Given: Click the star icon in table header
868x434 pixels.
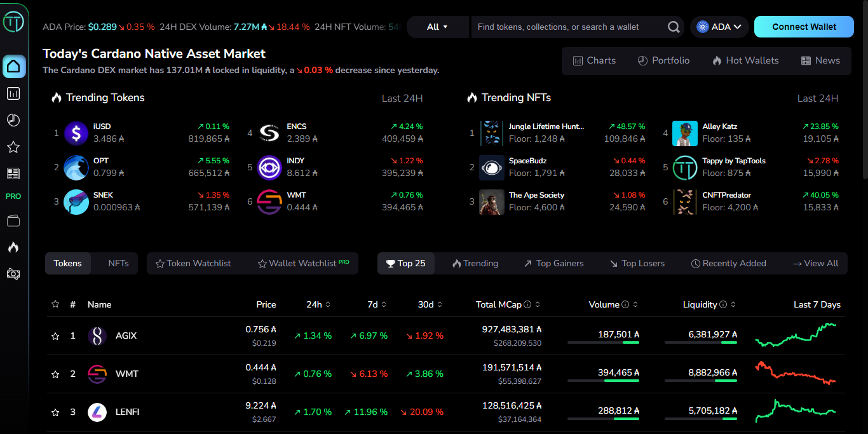Looking at the screenshot, I should pyautogui.click(x=55, y=304).
